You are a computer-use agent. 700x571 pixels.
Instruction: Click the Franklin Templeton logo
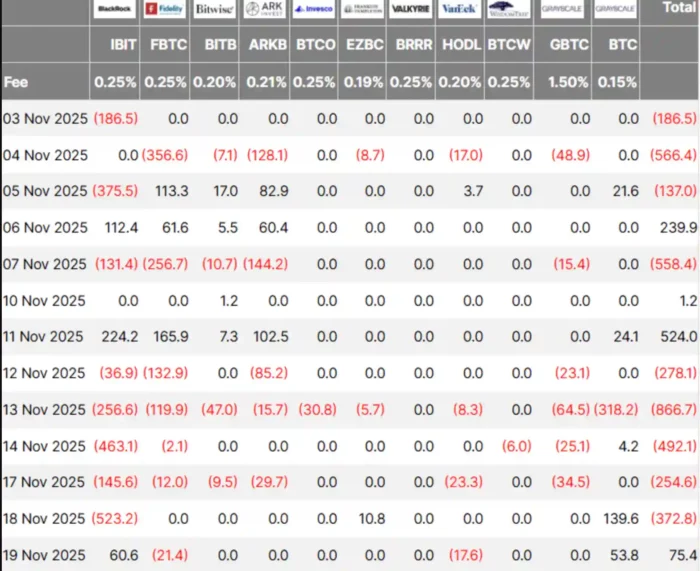coord(362,9)
